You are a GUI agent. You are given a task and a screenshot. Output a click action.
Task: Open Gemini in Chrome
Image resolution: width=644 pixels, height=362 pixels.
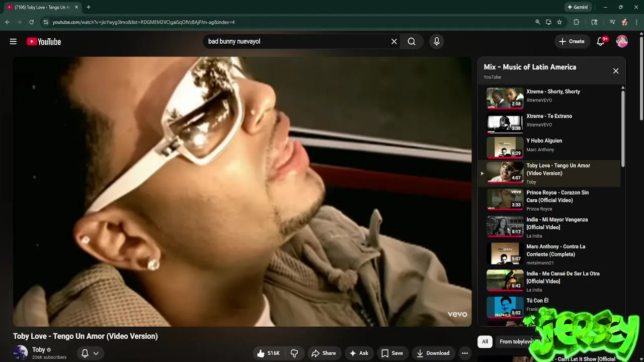578,7
